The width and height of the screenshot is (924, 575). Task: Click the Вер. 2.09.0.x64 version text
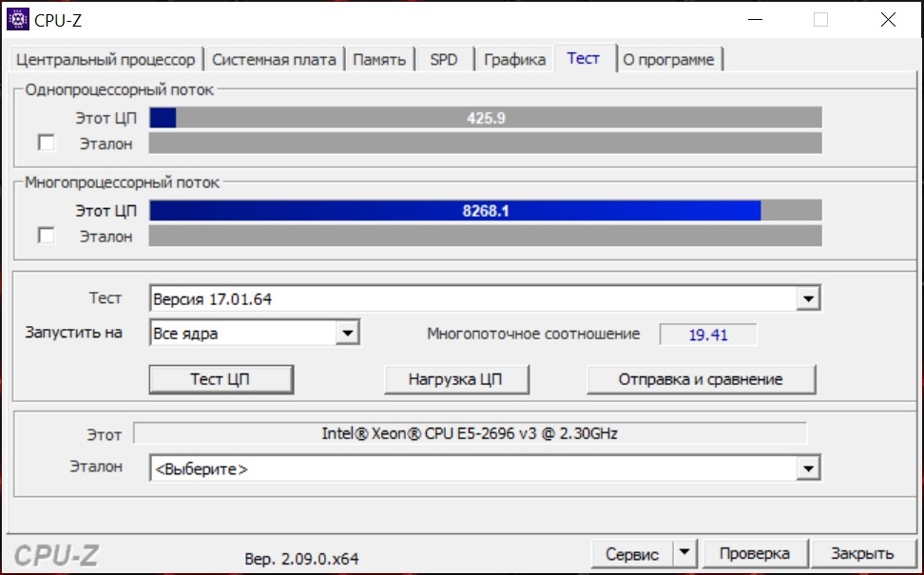pos(301,559)
